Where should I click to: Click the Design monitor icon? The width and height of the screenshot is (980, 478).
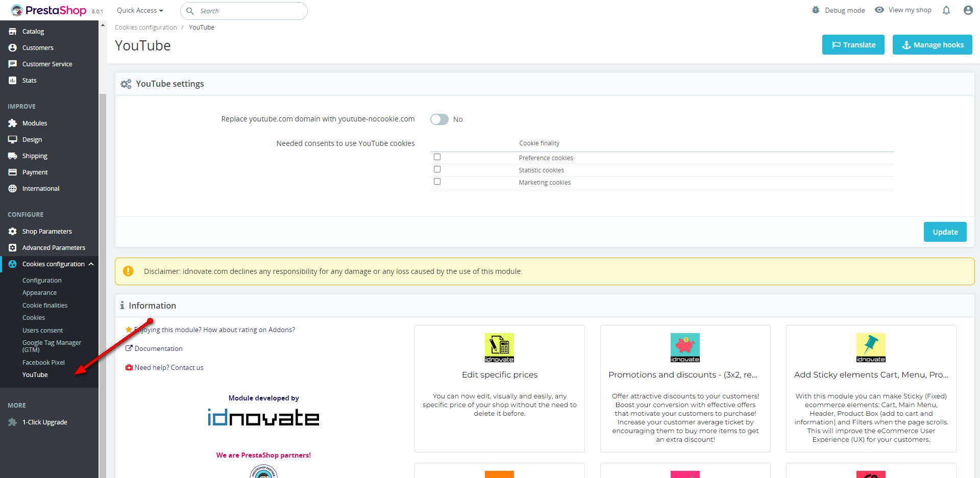click(13, 140)
